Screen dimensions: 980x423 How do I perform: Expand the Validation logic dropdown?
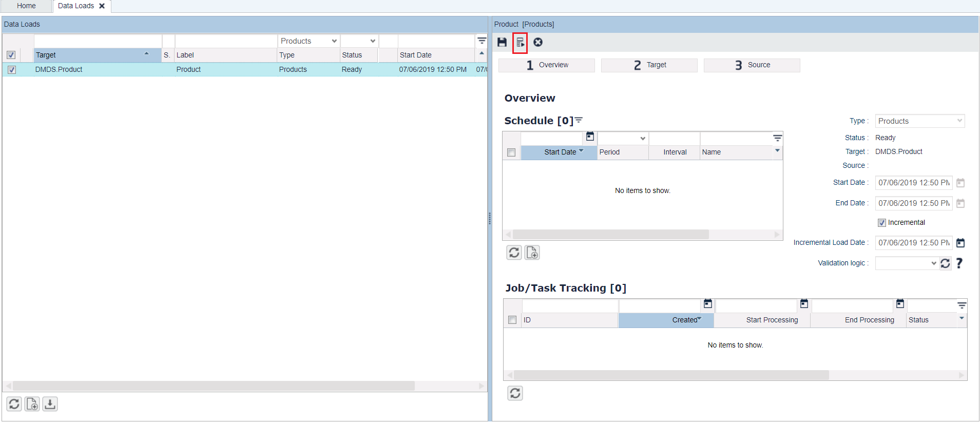[x=933, y=263]
